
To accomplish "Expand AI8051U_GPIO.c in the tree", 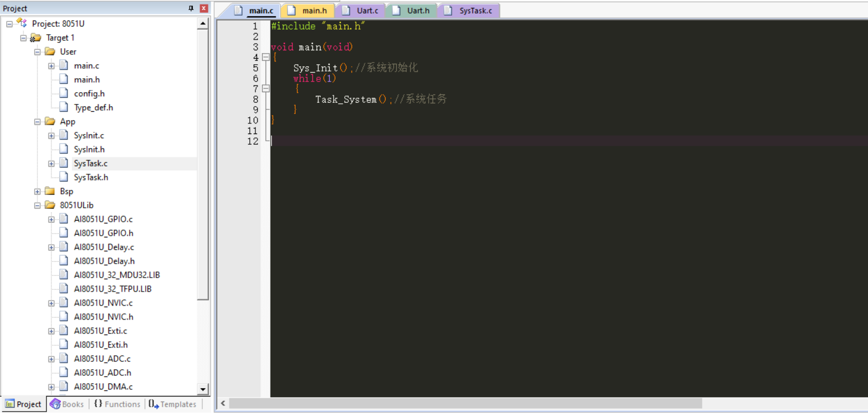I will point(51,220).
